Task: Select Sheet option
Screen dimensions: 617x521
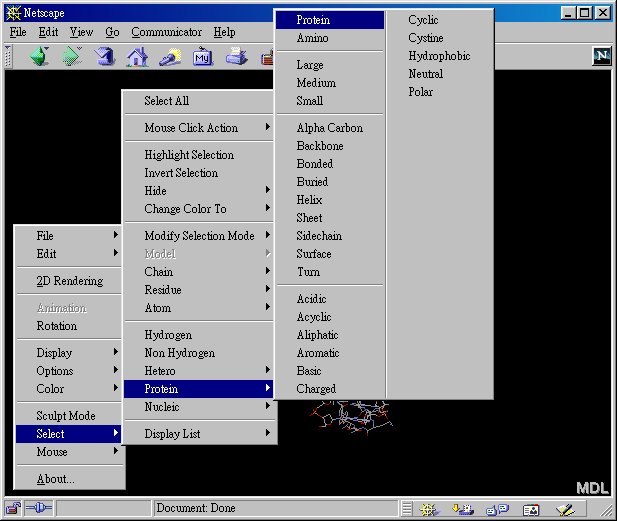Action: pos(330,218)
